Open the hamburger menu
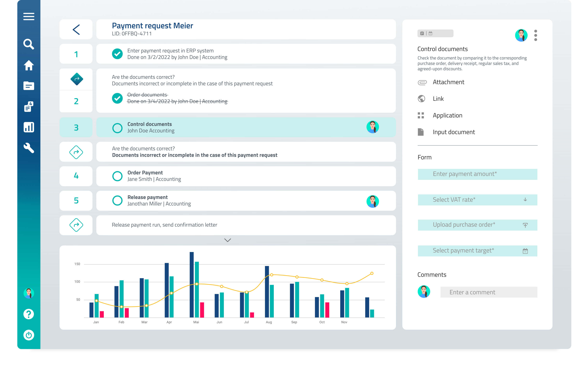This screenshot has height=367, width=588. coord(29,16)
